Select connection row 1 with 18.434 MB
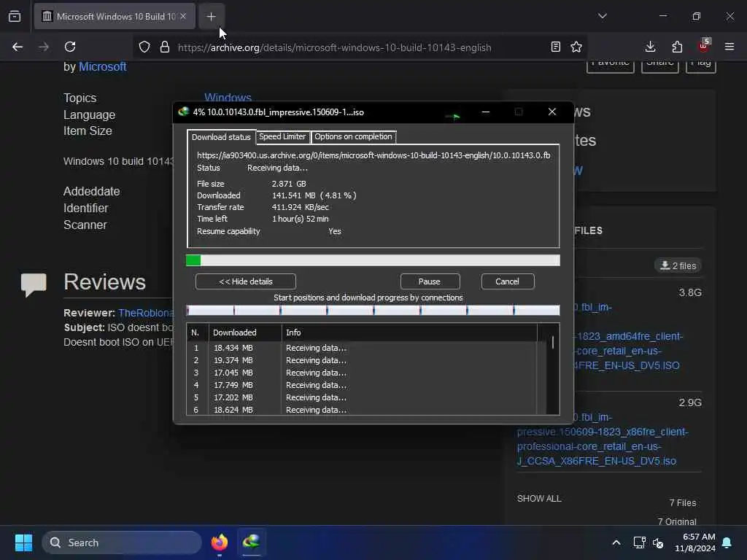The height and width of the screenshot is (560, 747). pos(362,348)
